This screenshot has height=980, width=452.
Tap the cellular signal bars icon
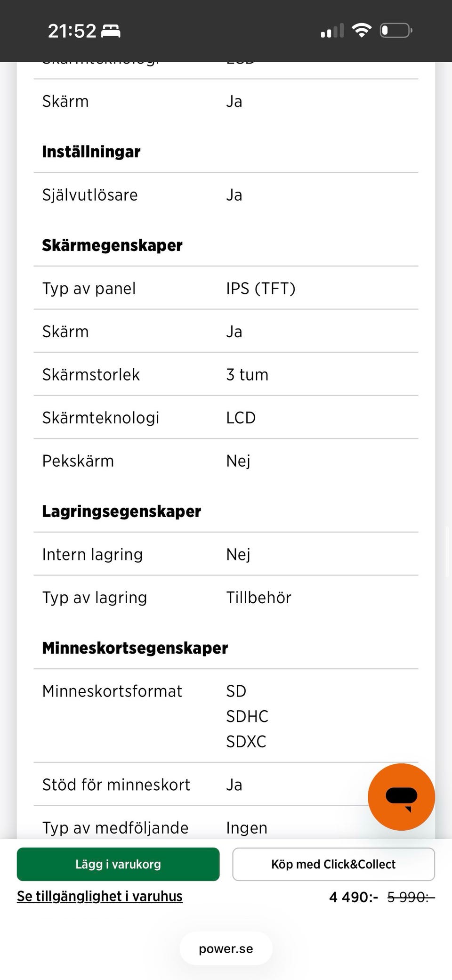(x=332, y=31)
